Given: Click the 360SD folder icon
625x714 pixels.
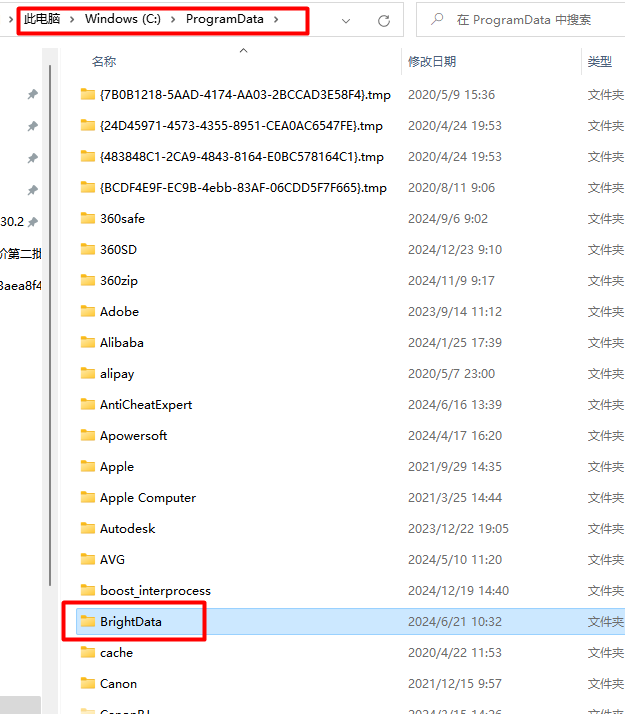Looking at the screenshot, I should (88, 249).
